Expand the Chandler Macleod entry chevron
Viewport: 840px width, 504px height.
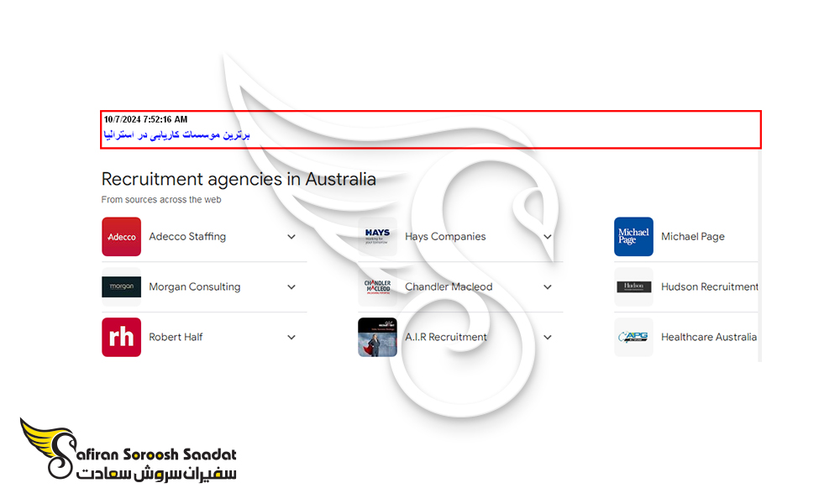coord(548,287)
